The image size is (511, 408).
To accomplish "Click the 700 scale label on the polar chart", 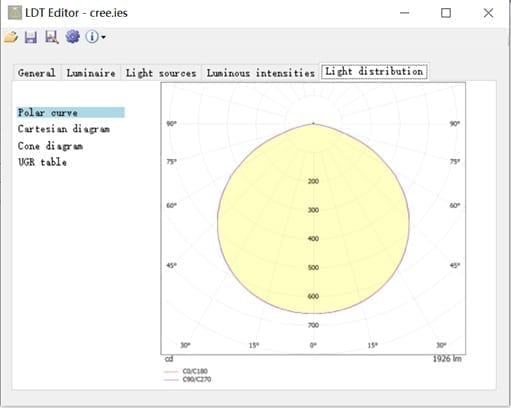I will coord(313,325).
